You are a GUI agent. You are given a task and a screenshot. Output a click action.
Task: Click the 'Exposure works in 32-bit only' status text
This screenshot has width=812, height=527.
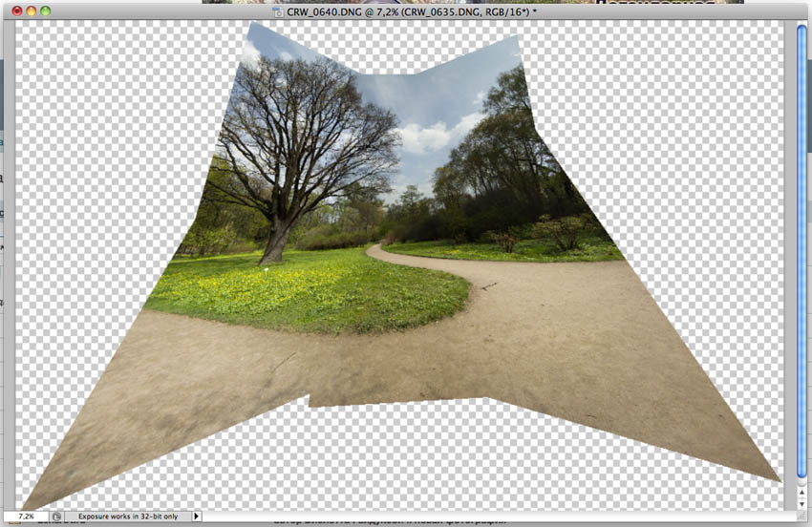(x=126, y=516)
